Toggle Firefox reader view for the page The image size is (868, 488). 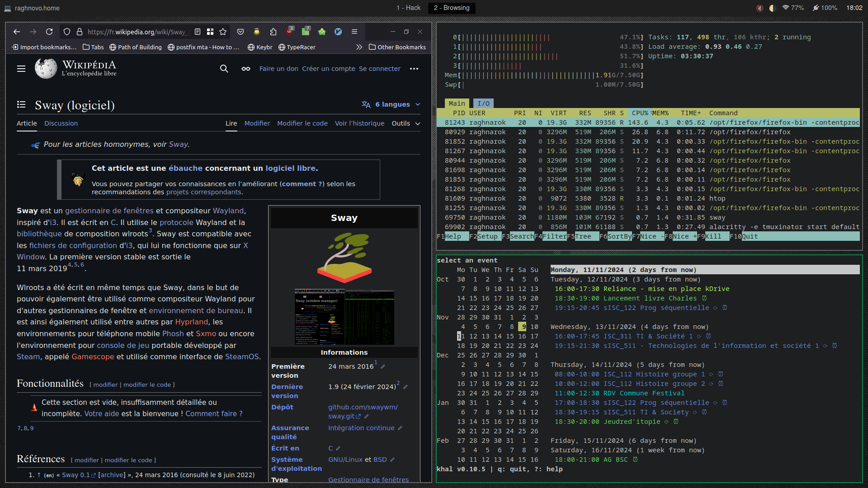[198, 32]
